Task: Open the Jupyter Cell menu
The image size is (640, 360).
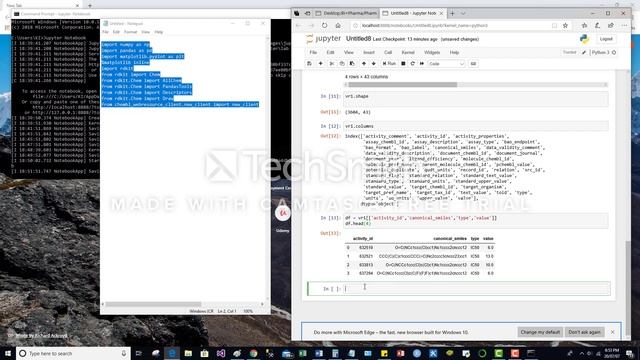Action: pos(388,53)
